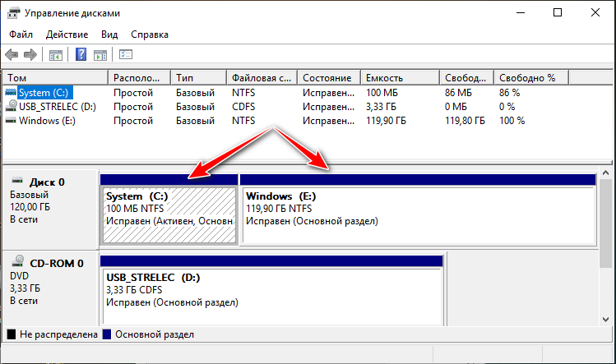The height and width of the screenshot is (364, 616).
Task: Click the vertical scrollbar thumb in disk pane
Action: point(605,223)
